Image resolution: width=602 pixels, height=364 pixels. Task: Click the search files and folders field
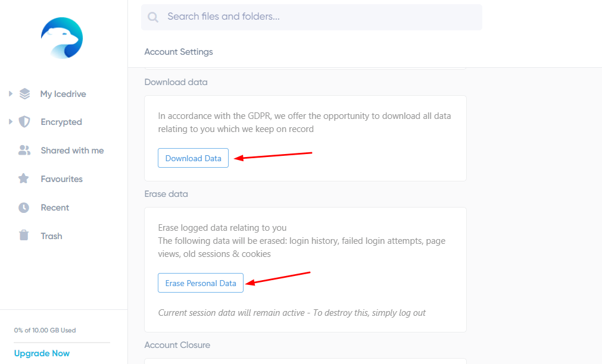click(311, 17)
